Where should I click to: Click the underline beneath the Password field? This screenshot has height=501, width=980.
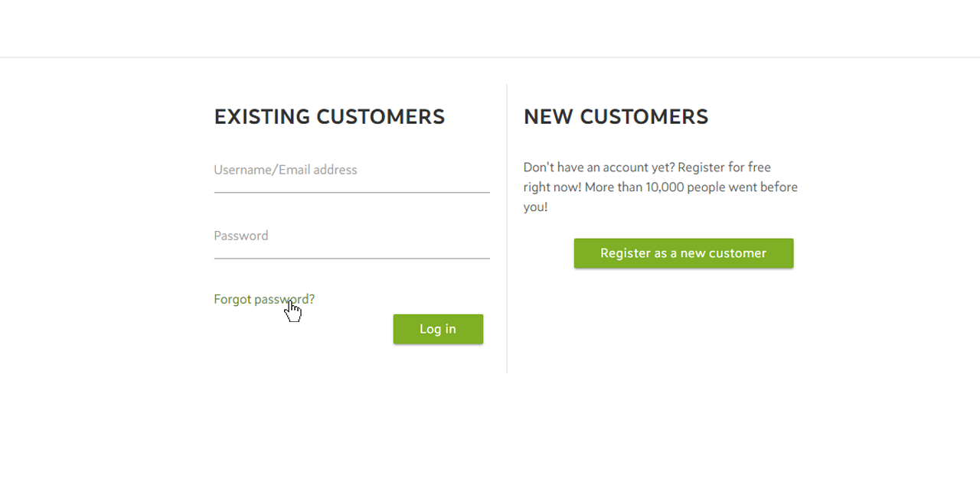(351, 259)
